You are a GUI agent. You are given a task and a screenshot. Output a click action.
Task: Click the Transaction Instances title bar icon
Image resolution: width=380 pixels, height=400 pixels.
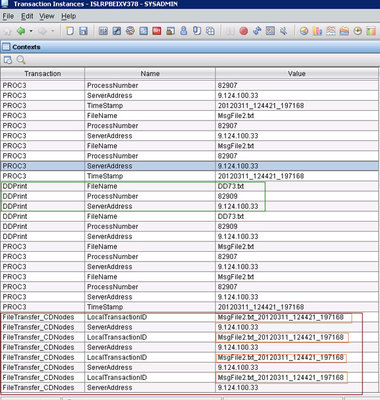pyautogui.click(x=5, y=4)
